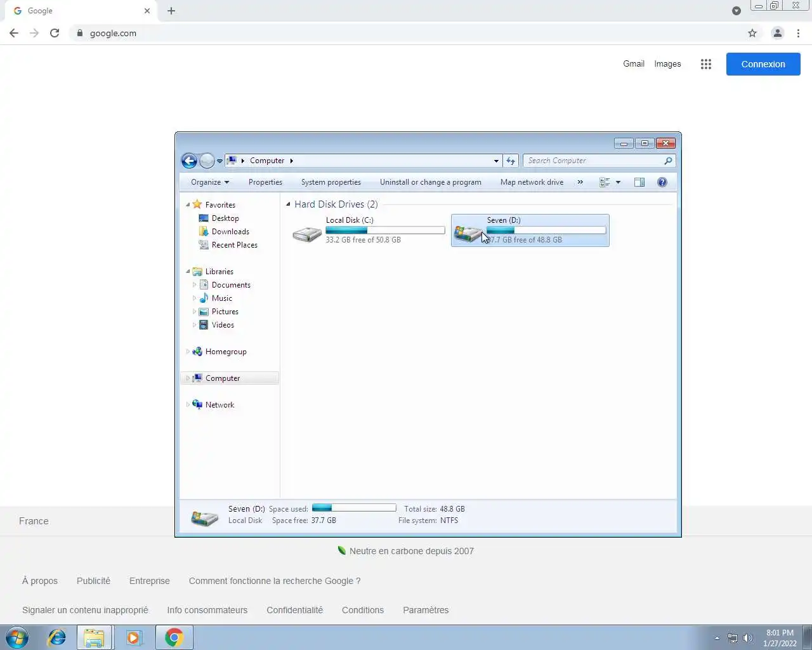
Task: Click the Chrome back button
Action: [14, 33]
